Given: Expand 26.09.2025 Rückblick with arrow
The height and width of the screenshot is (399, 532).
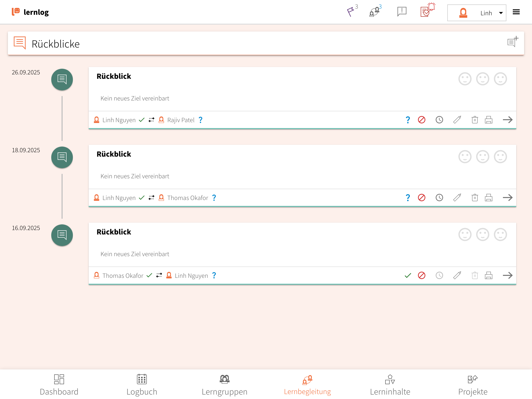Looking at the screenshot, I should pos(508,120).
